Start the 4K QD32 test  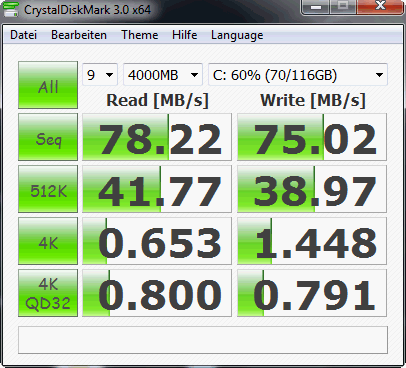48,293
